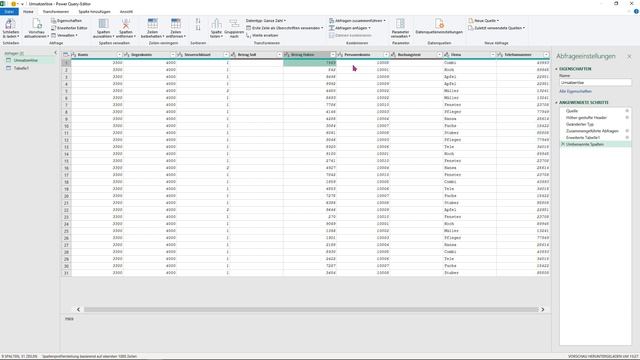This screenshot has width=640, height=360.
Task: Collapse the ANGEWENDETE SCHRITTE section
Action: coord(556,102)
